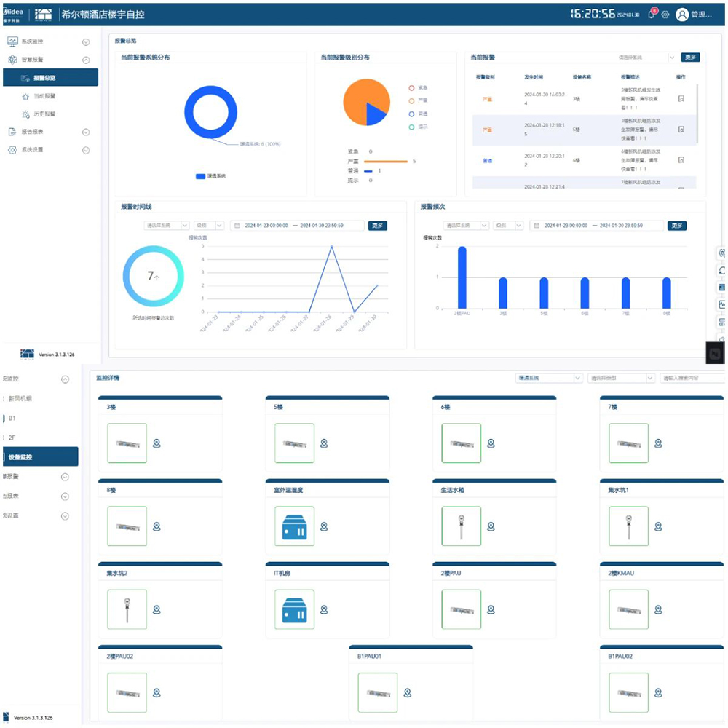This screenshot has width=728, height=728.
Task: Click the notification bell icon
Action: click(x=651, y=15)
